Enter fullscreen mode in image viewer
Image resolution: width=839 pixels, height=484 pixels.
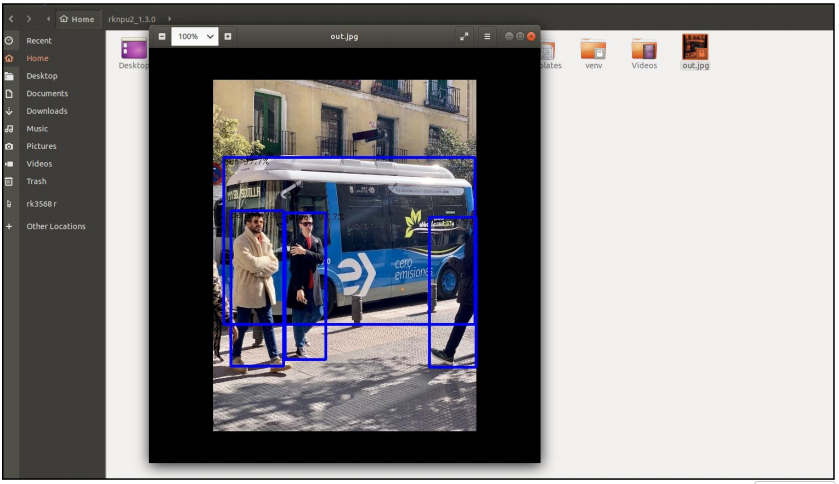tap(464, 36)
